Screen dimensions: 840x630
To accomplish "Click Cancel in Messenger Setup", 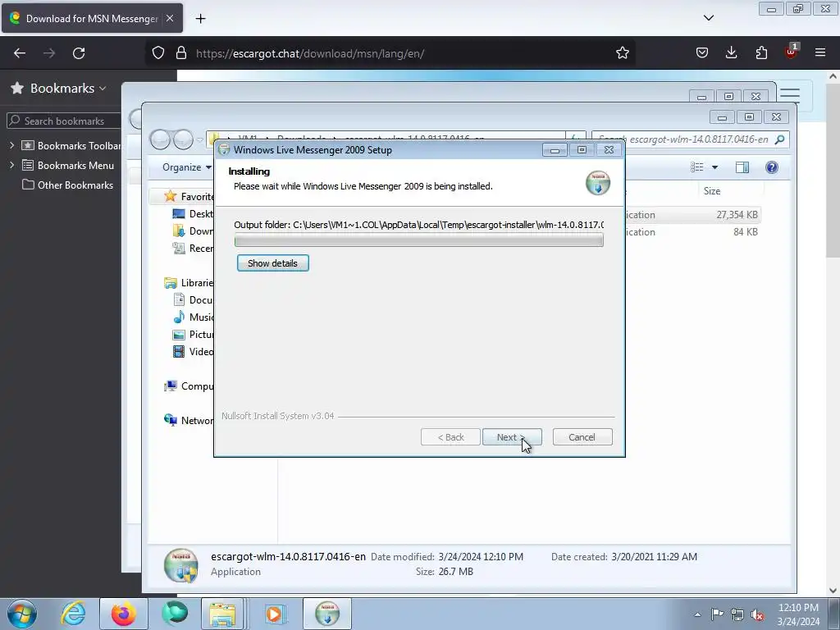I will pos(582,437).
